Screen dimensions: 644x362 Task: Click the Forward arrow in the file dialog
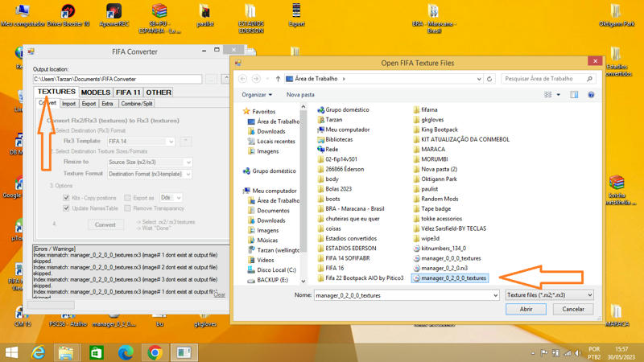[256, 78]
